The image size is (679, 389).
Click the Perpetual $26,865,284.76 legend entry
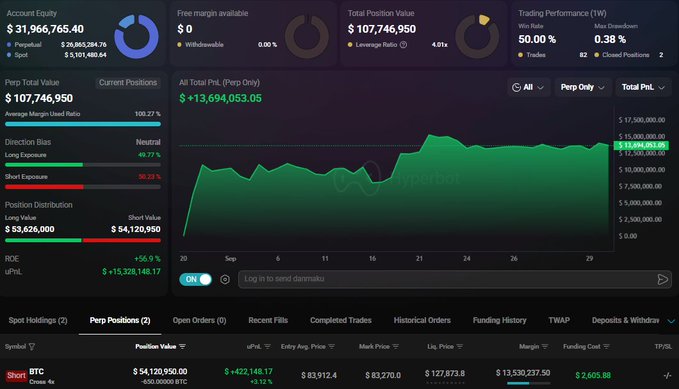(x=57, y=45)
